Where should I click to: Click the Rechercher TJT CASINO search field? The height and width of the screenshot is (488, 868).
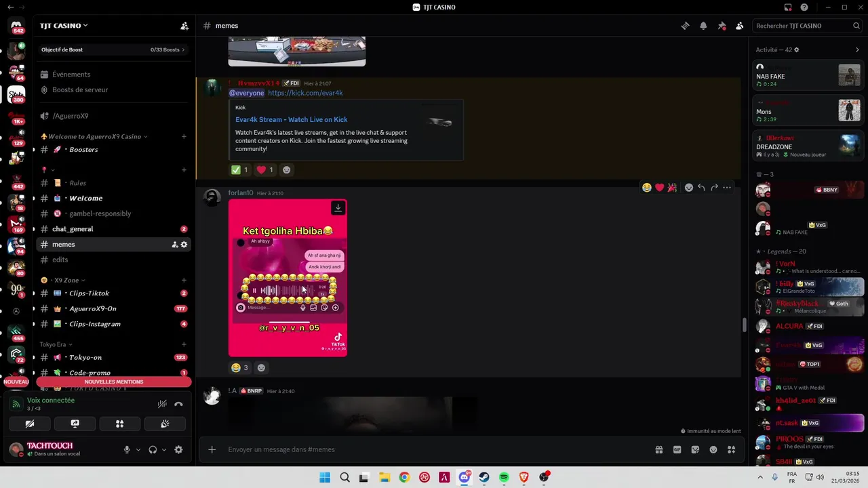pyautogui.click(x=808, y=26)
